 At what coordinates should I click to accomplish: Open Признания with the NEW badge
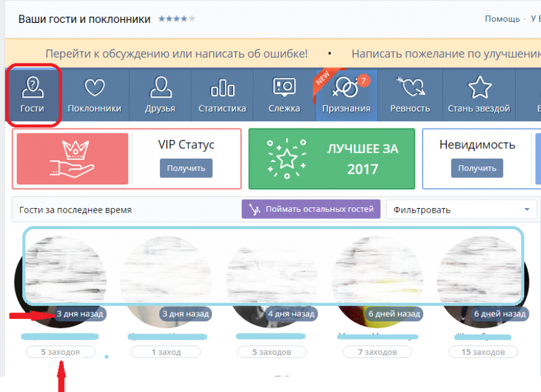pos(347,90)
